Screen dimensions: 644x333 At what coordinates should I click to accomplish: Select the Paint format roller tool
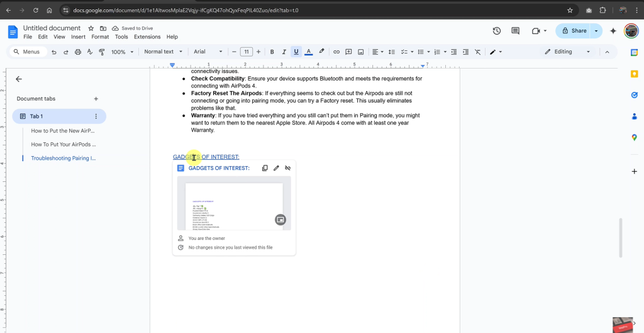102,52
